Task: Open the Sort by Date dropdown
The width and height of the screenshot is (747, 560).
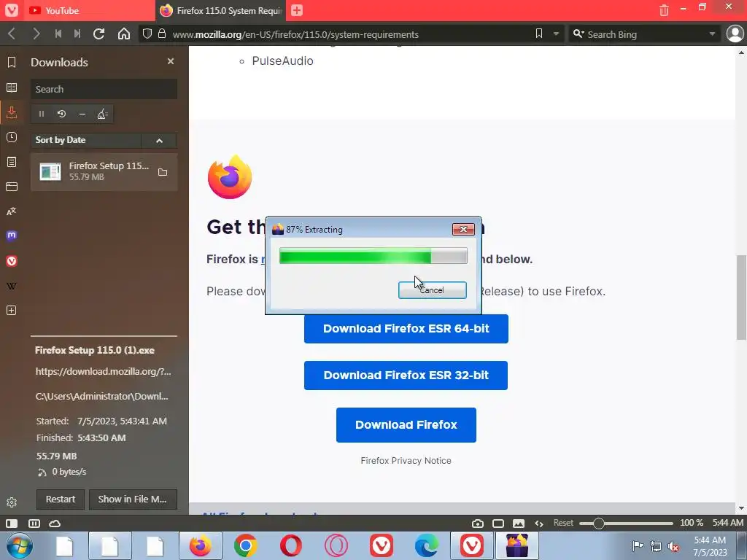Action: (x=86, y=140)
